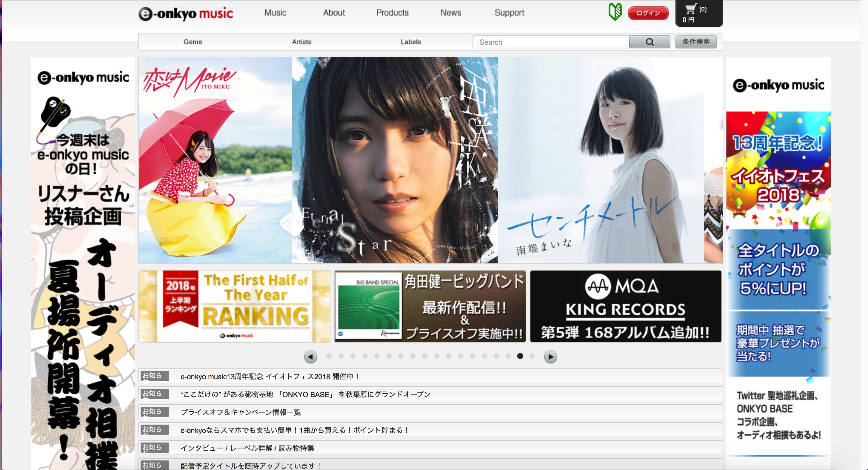
Task: Expand the Genre browse tab
Action: pyautogui.click(x=193, y=42)
